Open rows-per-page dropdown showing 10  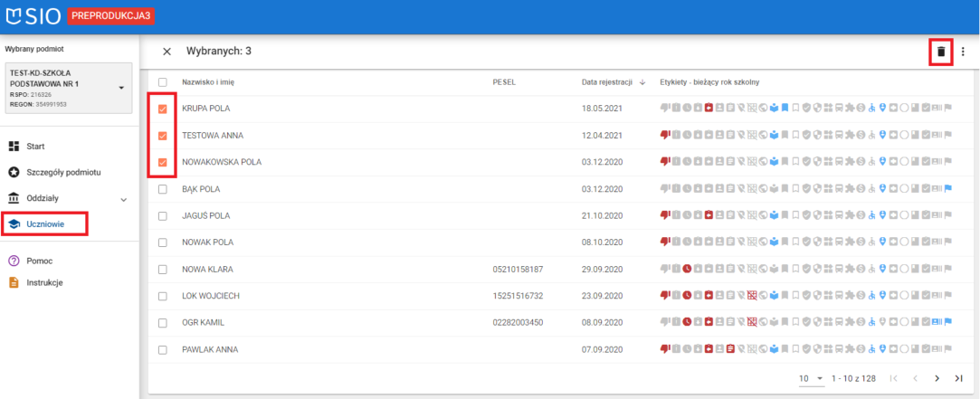point(811,377)
